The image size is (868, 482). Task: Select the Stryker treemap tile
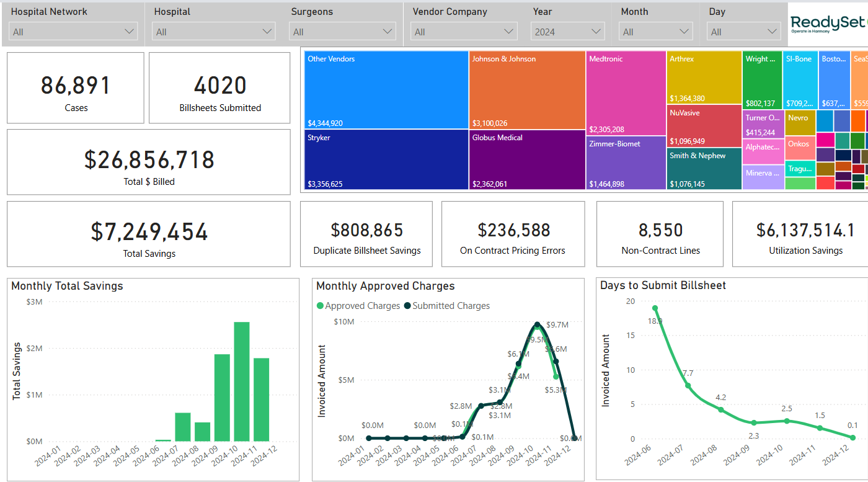386,159
